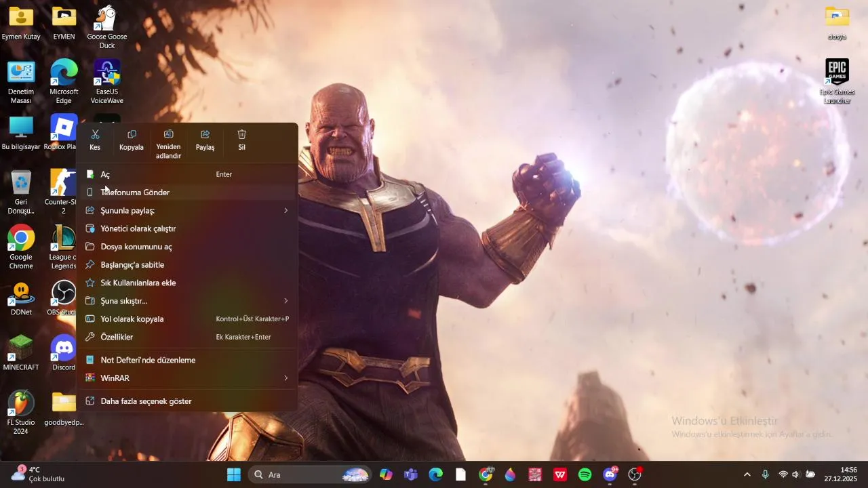The height and width of the screenshot is (488, 868).
Task: Click the Kopyala copy icon
Action: (132, 134)
